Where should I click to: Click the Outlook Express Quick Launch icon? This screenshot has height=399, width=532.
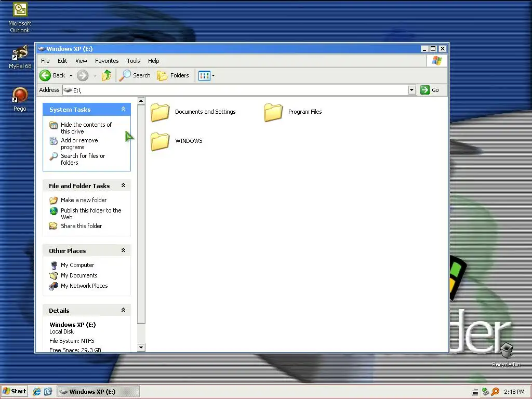coord(48,392)
